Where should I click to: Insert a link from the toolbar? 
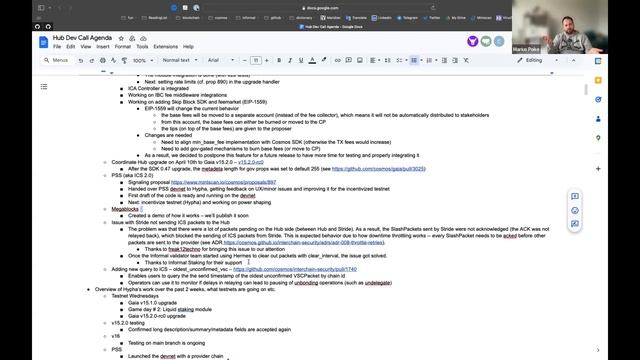click(x=338, y=60)
